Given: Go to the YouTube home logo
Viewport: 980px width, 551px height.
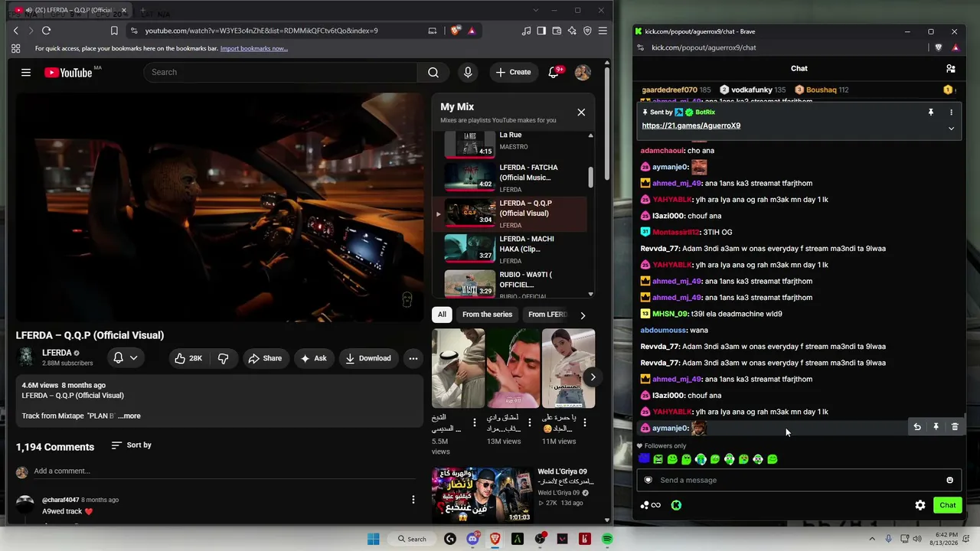Looking at the screenshot, I should (x=68, y=73).
